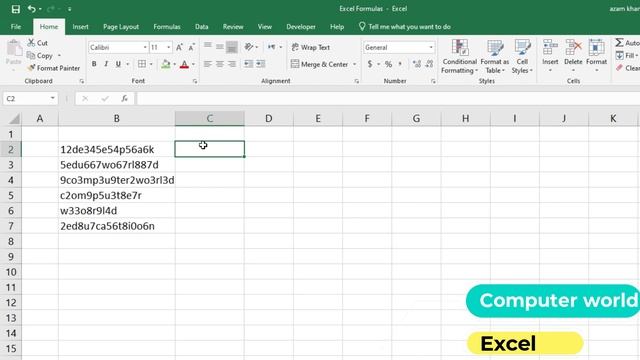The image size is (640, 360).
Task: Apply cell borders with the borders icon
Action: 142,64
